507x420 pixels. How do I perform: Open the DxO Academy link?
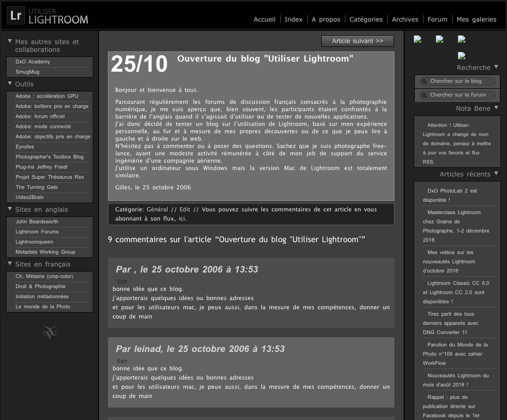(x=33, y=62)
